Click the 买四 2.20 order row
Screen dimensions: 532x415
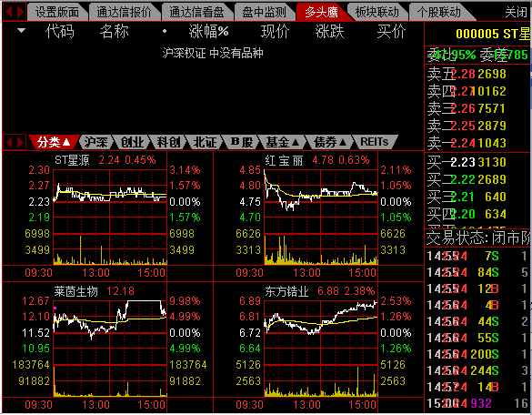click(477, 214)
